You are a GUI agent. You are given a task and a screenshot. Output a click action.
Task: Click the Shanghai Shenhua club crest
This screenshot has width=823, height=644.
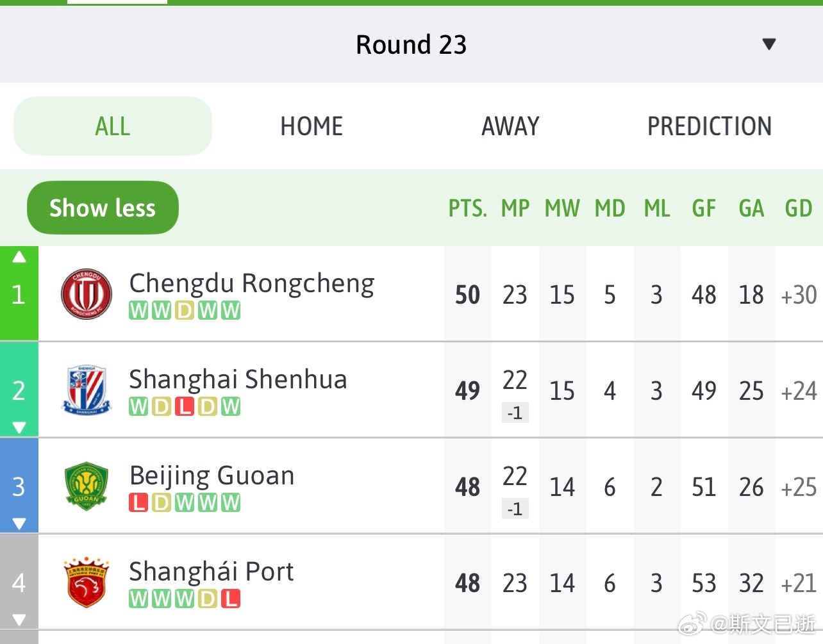[x=87, y=390]
